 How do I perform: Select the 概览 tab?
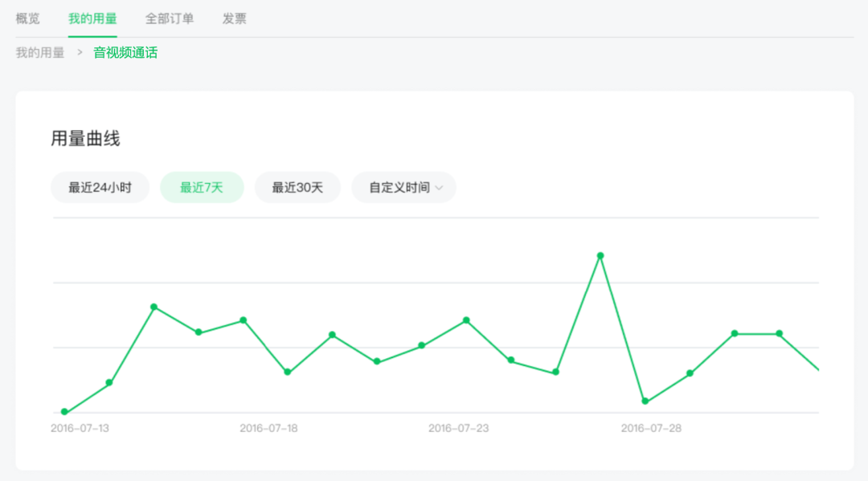click(x=28, y=18)
